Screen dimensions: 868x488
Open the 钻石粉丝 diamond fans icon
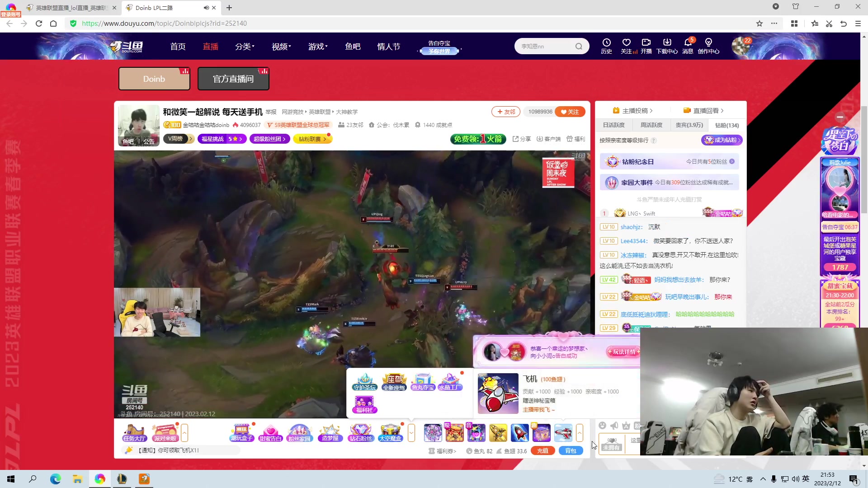click(360, 433)
